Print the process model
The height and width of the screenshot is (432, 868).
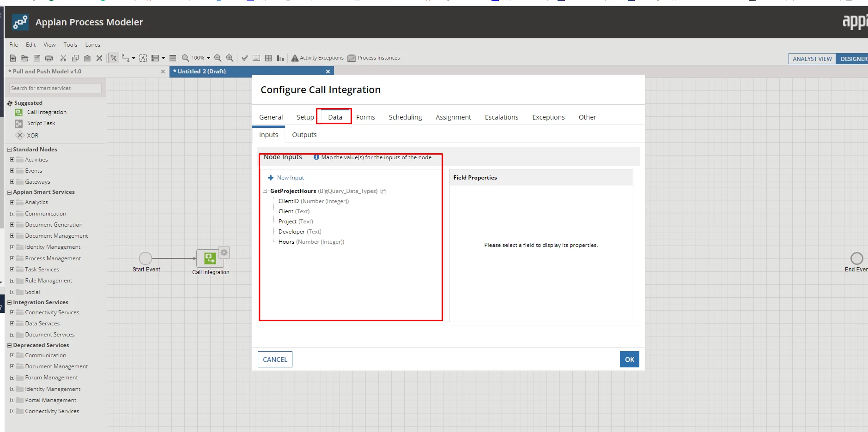click(49, 58)
